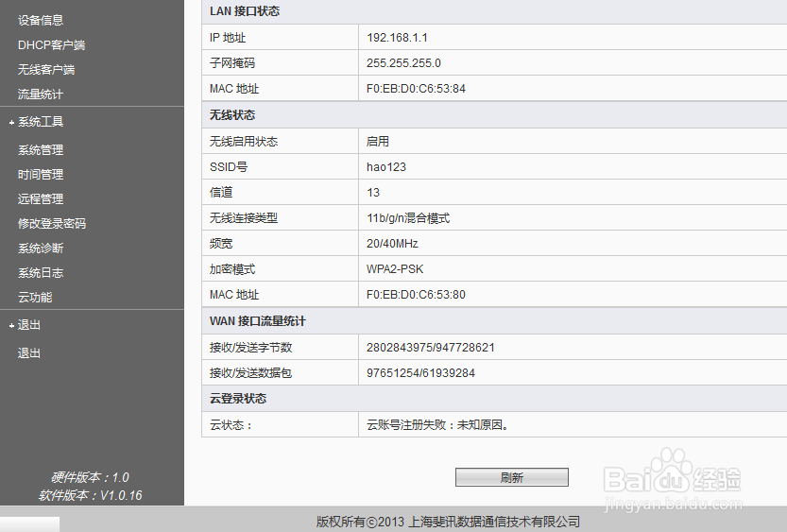The image size is (787, 532).
Task: Open 系统诊断 page
Action: click(41, 249)
